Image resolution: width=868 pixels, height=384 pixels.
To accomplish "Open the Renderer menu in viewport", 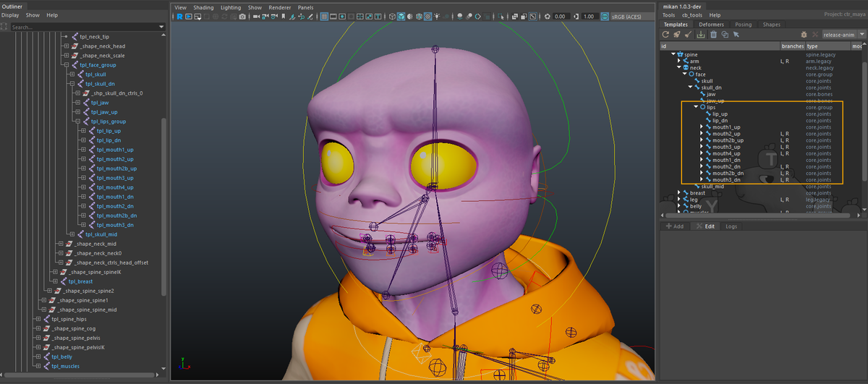I will (279, 7).
